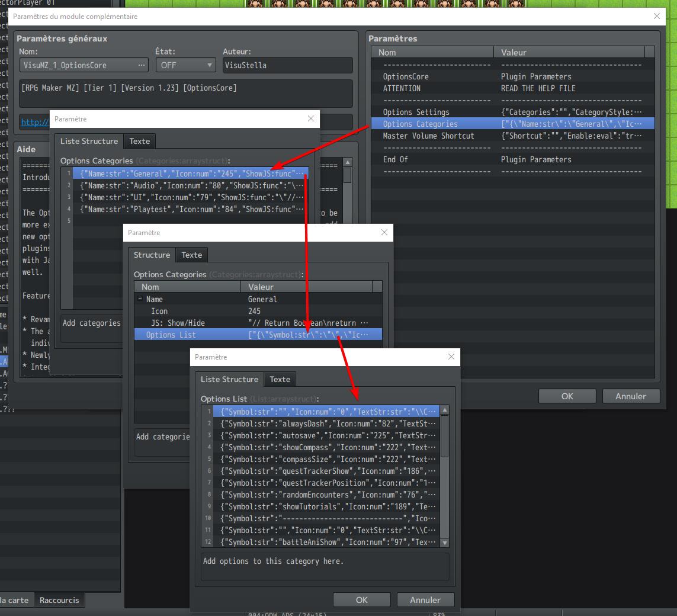Select showCompass option row
The width and height of the screenshot is (677, 616).
point(326,448)
